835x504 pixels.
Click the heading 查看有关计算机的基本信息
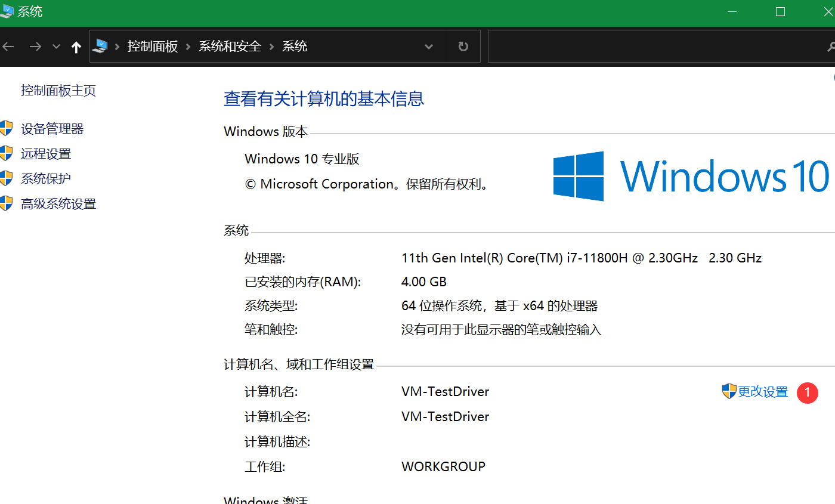pos(324,98)
